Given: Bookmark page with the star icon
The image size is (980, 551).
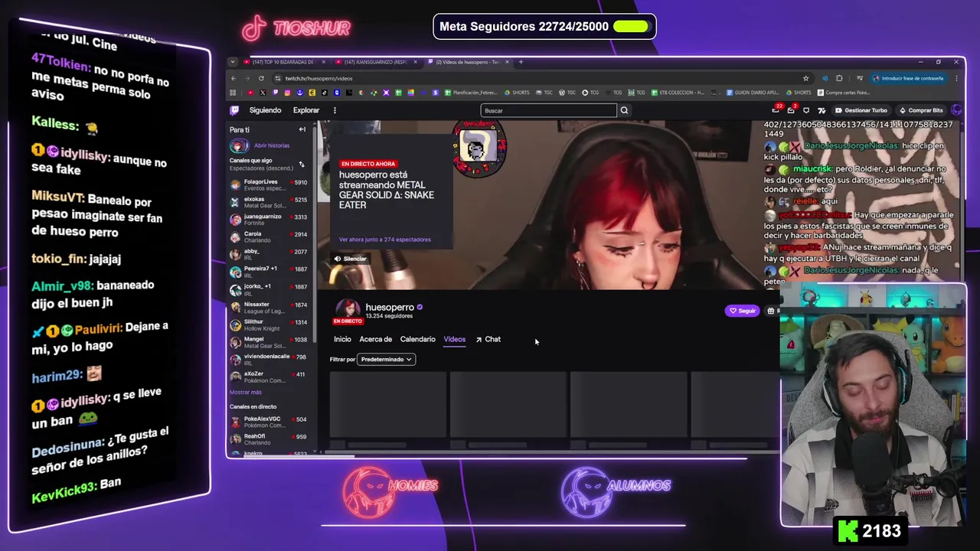Looking at the screenshot, I should (805, 78).
